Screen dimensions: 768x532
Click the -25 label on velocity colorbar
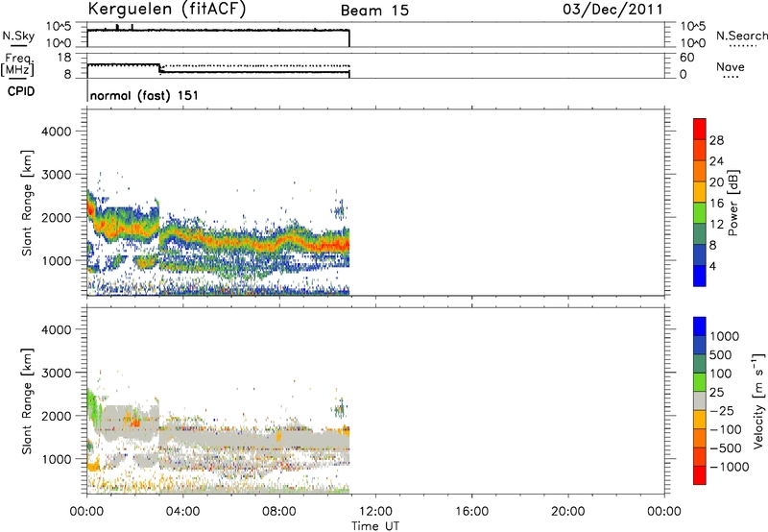(721, 410)
